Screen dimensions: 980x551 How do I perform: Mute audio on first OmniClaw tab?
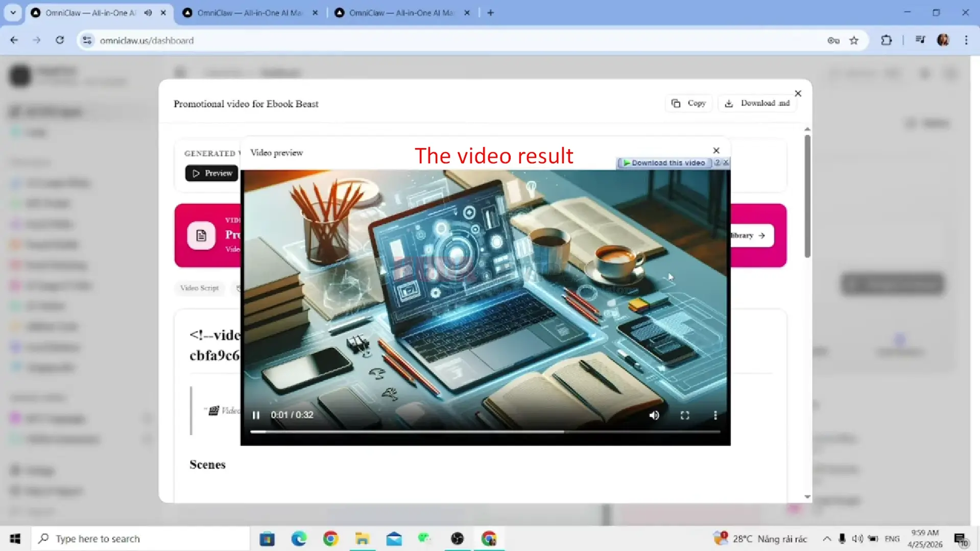(x=148, y=13)
